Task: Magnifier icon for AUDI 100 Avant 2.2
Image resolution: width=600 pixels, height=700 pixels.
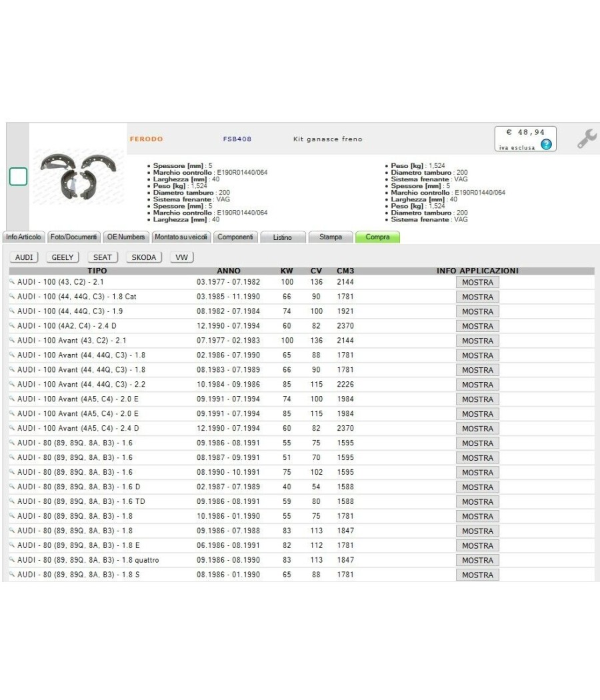Action: [x=12, y=385]
